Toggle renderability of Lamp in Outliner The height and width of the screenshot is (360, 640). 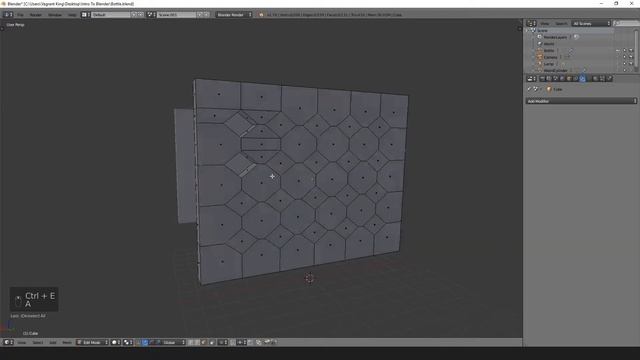tap(631, 64)
